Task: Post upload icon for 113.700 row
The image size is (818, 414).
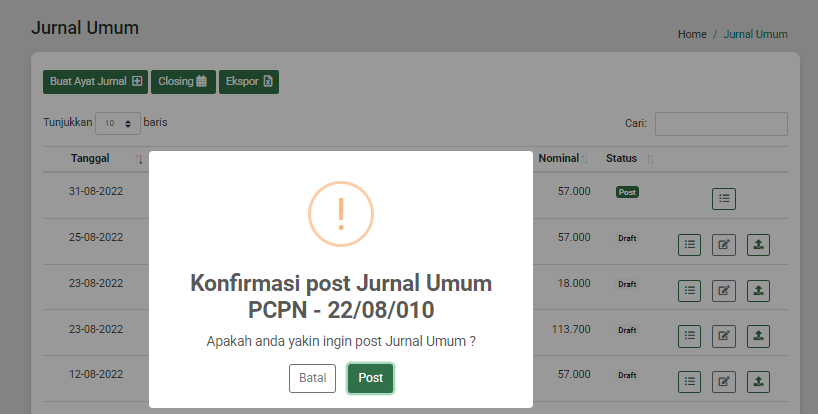Action: 759,336
